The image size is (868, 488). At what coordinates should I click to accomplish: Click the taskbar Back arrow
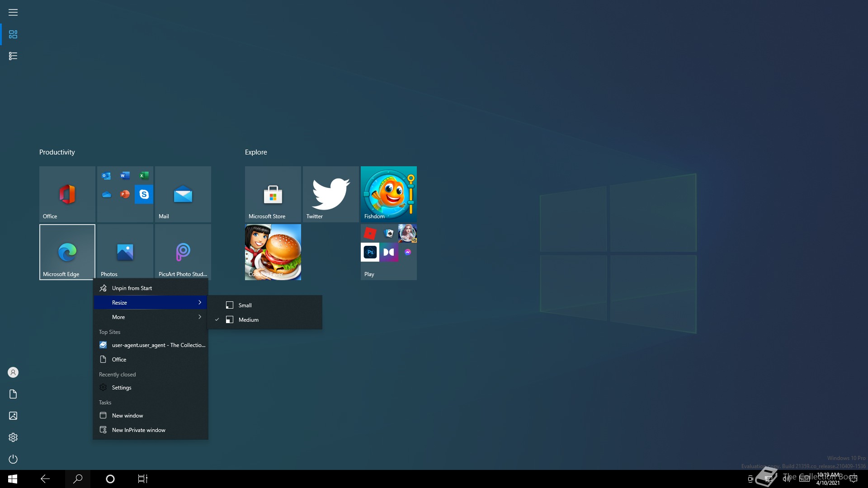[x=45, y=479]
